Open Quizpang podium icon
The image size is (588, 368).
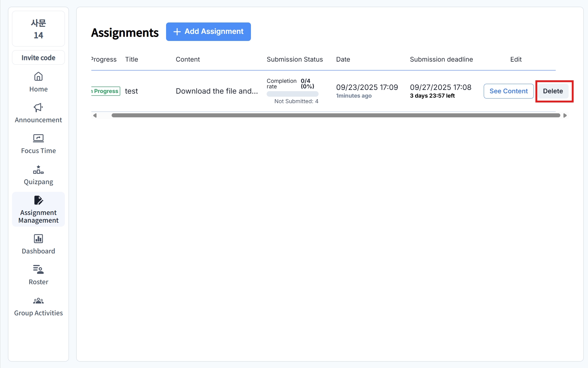coord(38,170)
